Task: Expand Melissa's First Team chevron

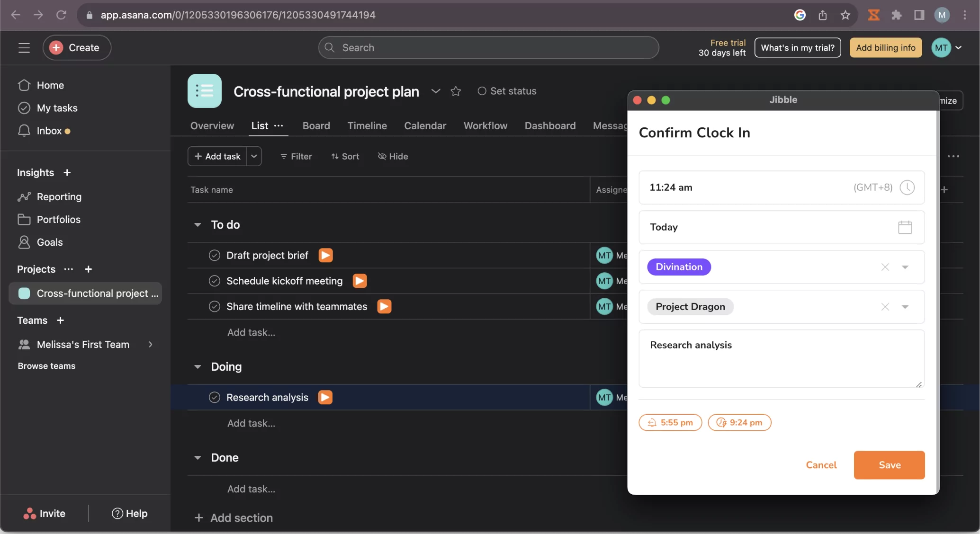Action: (x=151, y=344)
